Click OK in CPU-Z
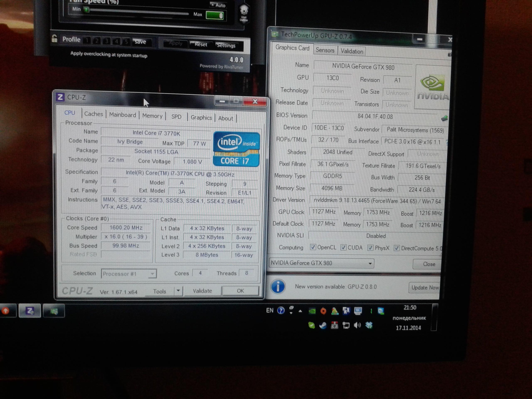 tap(240, 291)
